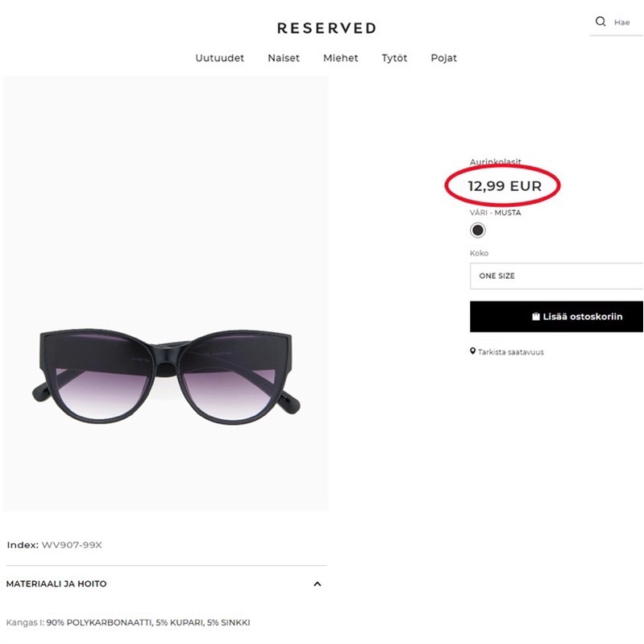Click Lisää ostoskoriin button

[x=556, y=317]
